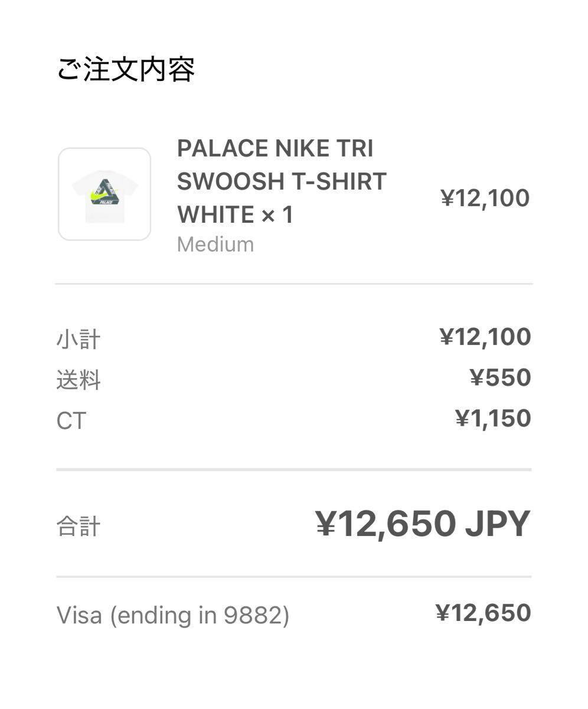The image size is (588, 709).
Task: Click the ご注文内容 heading
Action: coord(125,70)
